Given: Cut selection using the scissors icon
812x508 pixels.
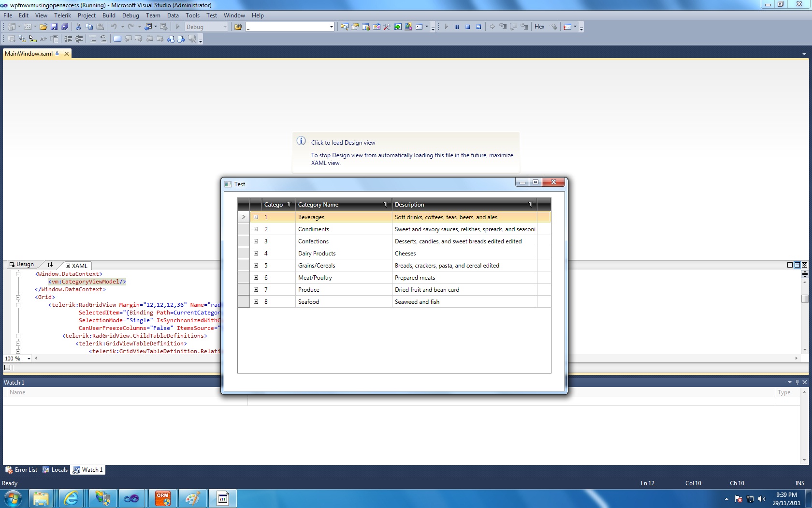Looking at the screenshot, I should [x=78, y=27].
